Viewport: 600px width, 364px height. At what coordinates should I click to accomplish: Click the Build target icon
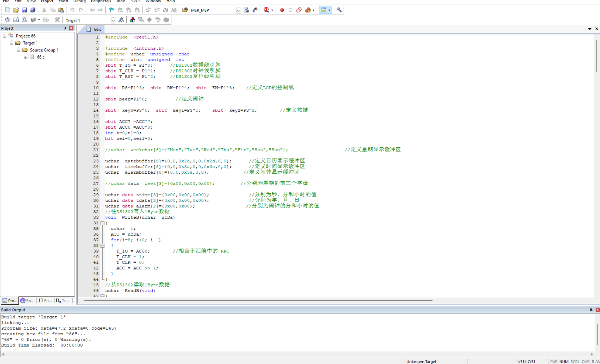point(16,20)
